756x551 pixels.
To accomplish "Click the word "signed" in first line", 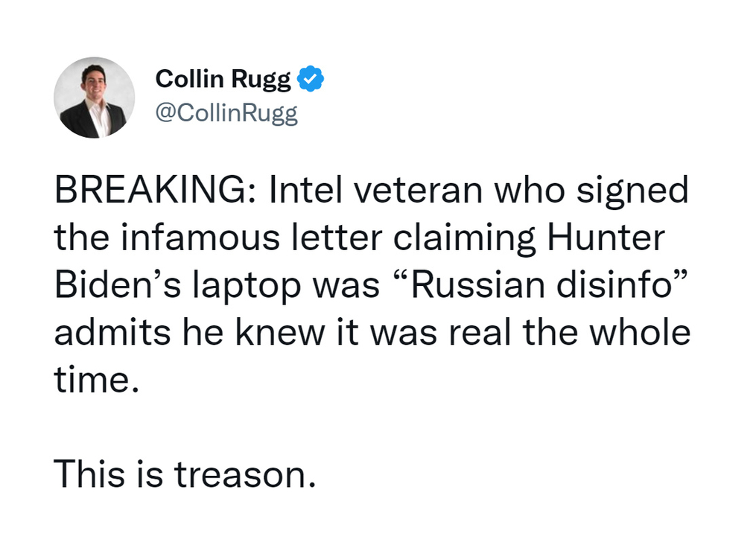I will 632,191.
